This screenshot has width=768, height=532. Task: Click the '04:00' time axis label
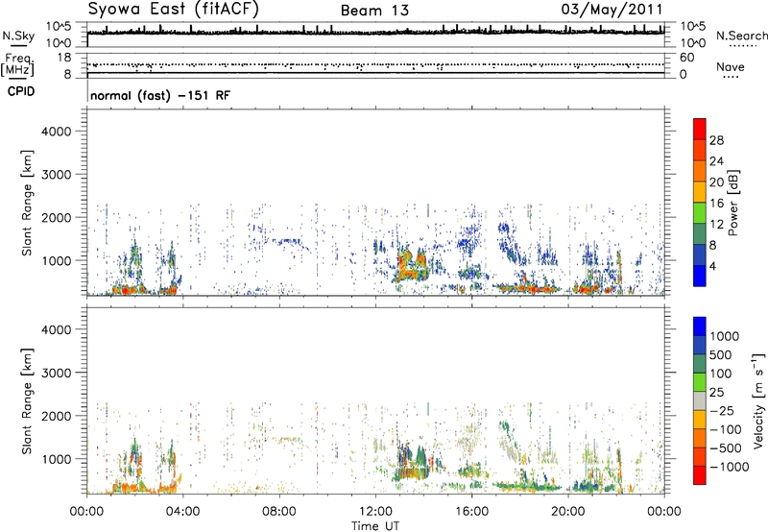click(x=182, y=512)
